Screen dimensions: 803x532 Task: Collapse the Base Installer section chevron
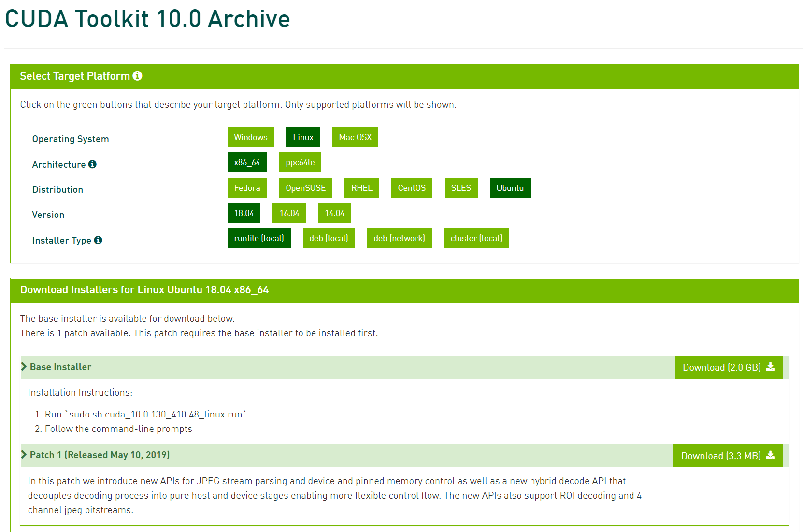pyautogui.click(x=24, y=367)
